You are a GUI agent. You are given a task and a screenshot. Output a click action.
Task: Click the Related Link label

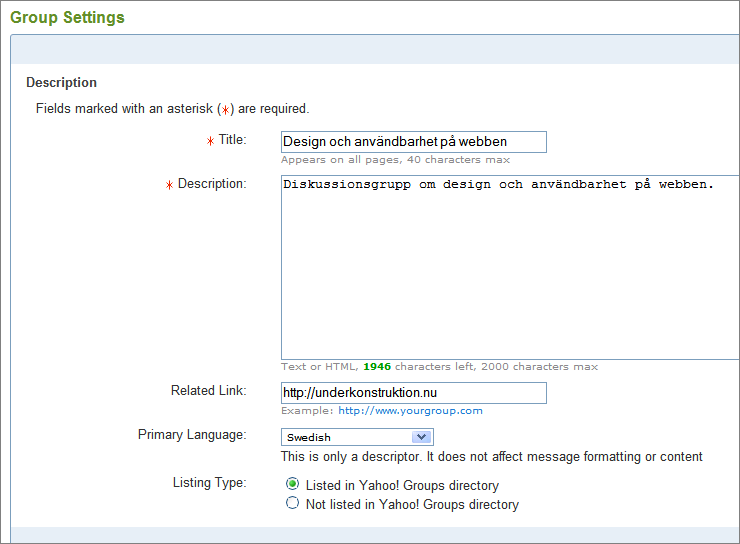209,391
